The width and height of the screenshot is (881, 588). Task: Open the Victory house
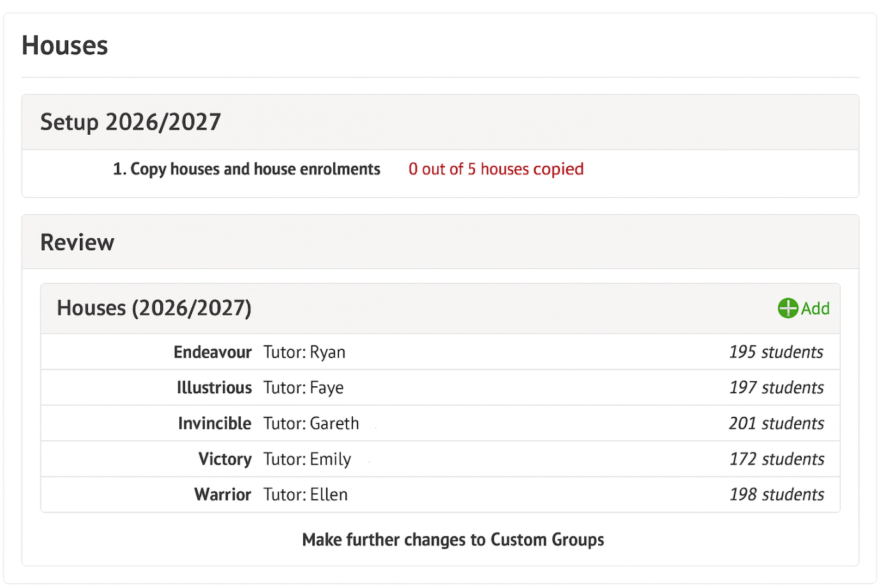coord(225,459)
